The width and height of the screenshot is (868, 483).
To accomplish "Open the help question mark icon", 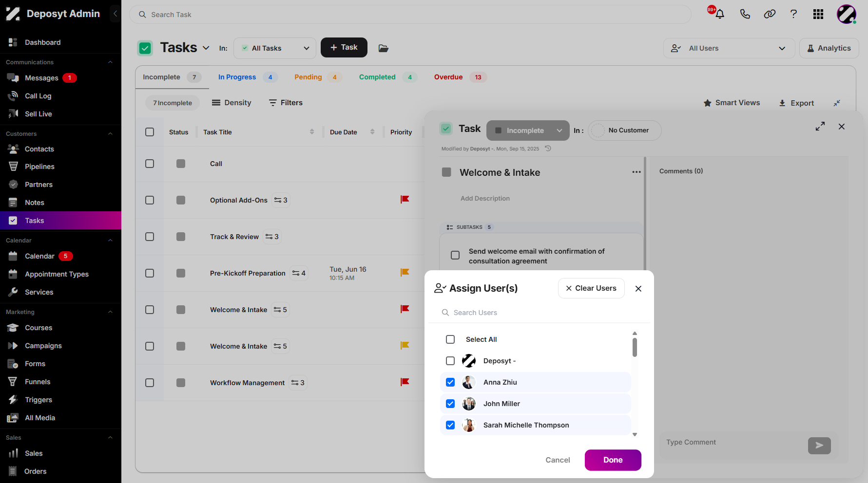I will click(x=793, y=14).
